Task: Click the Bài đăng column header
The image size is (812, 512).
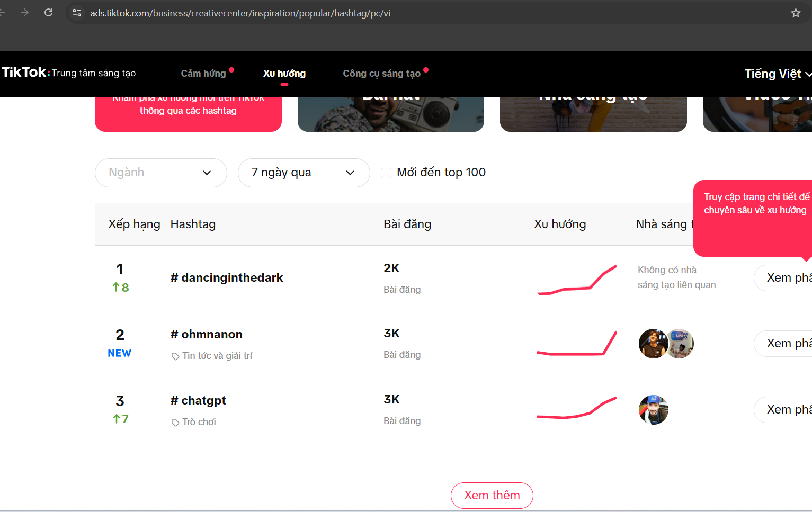Action: point(407,224)
